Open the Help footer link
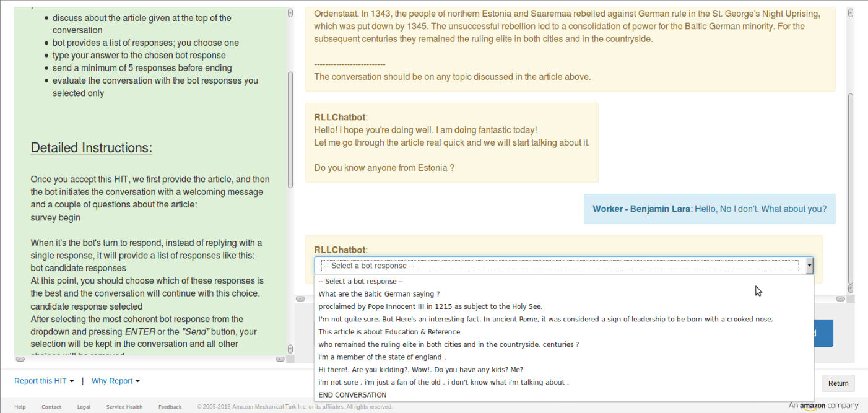Screen dimensions: 868x413 click(x=20, y=407)
